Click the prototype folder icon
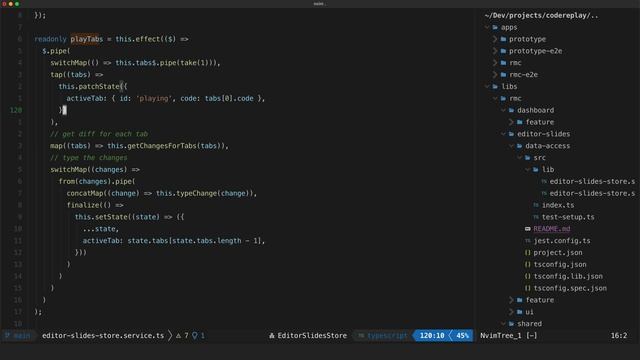The height and width of the screenshot is (360, 640). pos(503,39)
